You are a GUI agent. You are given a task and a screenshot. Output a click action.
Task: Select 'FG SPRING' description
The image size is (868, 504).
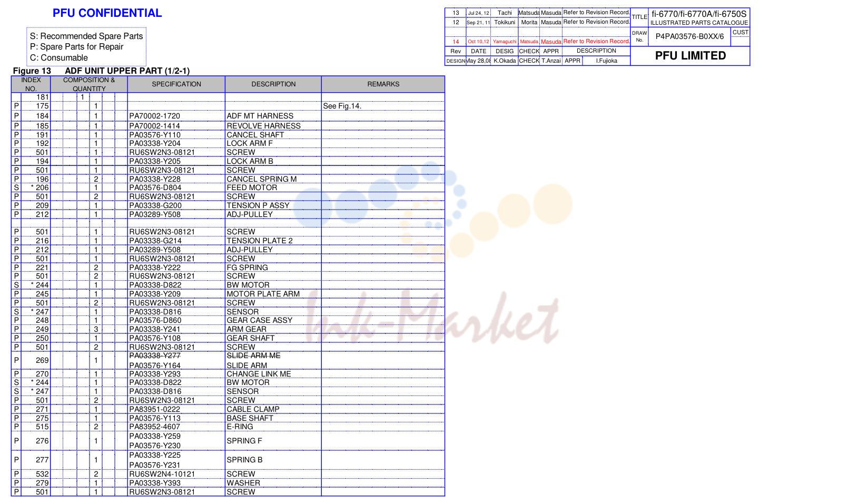coord(248,268)
